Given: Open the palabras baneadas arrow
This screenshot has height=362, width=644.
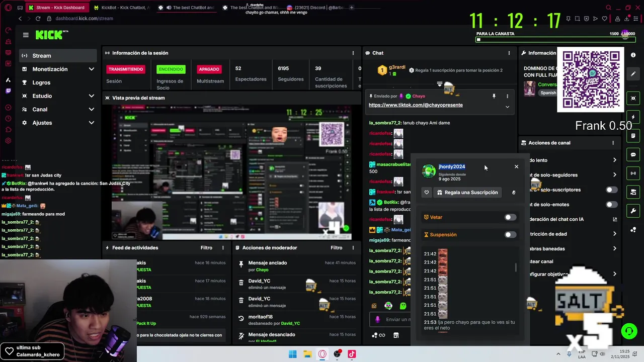Looking at the screenshot, I should click(x=614, y=248).
